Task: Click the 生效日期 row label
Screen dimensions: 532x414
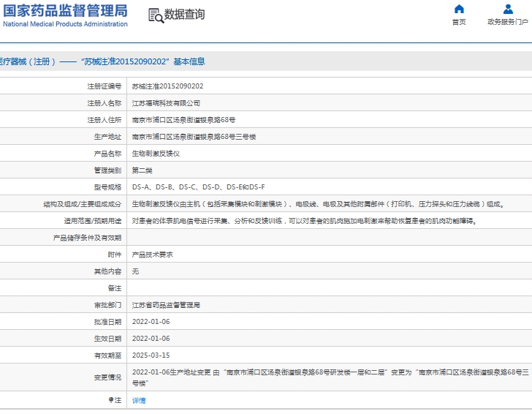Action: (107, 339)
